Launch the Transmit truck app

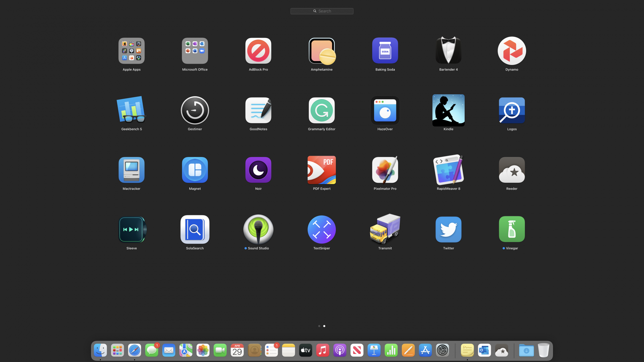(385, 229)
